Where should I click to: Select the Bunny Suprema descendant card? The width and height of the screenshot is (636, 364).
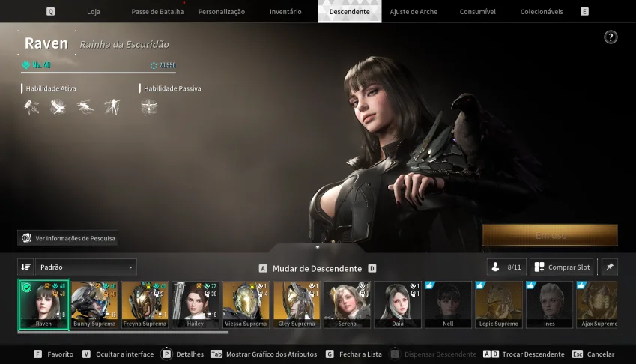pyautogui.click(x=94, y=304)
